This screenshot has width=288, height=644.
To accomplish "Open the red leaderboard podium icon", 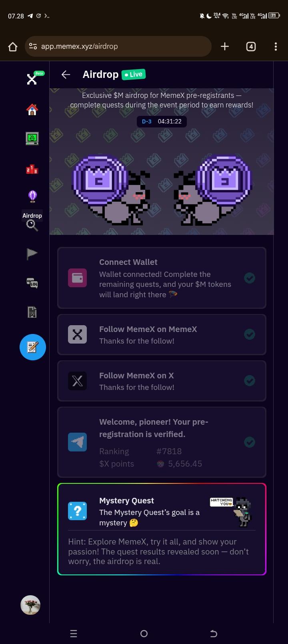I will coord(32,169).
